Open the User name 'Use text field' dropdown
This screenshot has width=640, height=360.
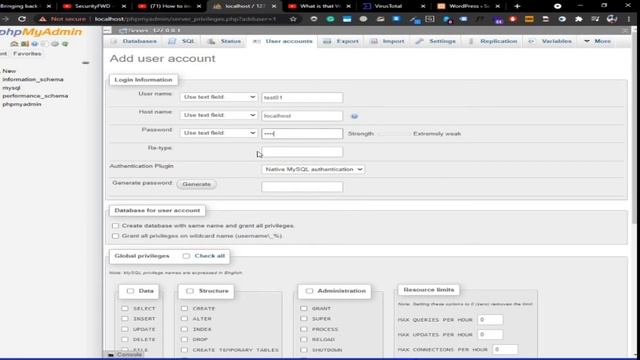tap(219, 97)
